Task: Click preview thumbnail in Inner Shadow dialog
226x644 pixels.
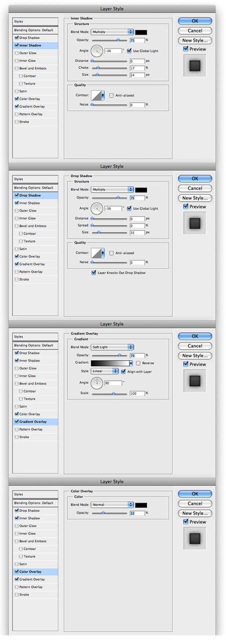Action: point(195,65)
